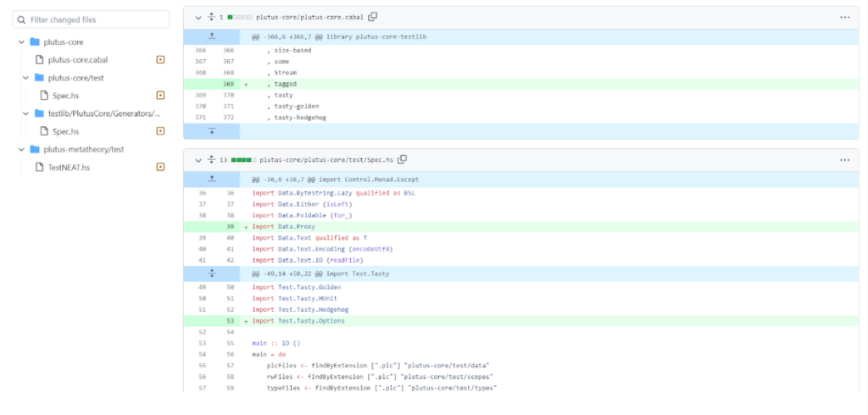Open the options menu for test/Spec.hs diff
Viewport: 868px width, 415px height.
pos(844,159)
